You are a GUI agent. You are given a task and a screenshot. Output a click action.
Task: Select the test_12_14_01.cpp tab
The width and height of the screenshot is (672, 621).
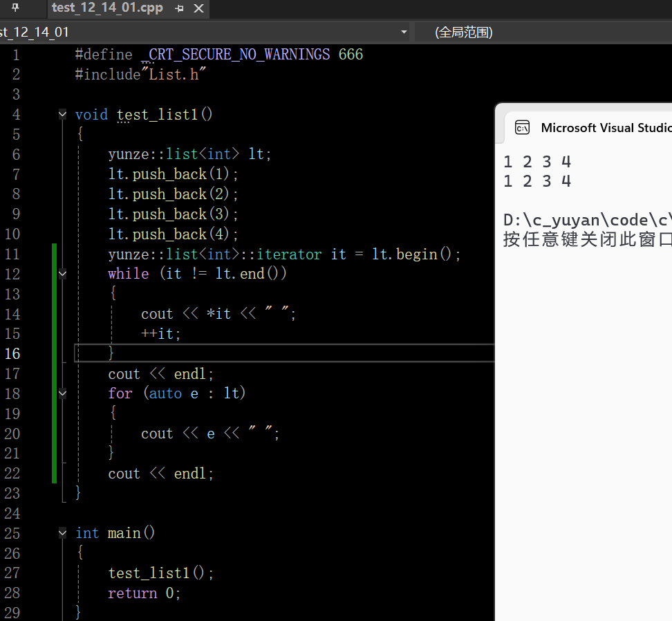pyautogui.click(x=107, y=8)
